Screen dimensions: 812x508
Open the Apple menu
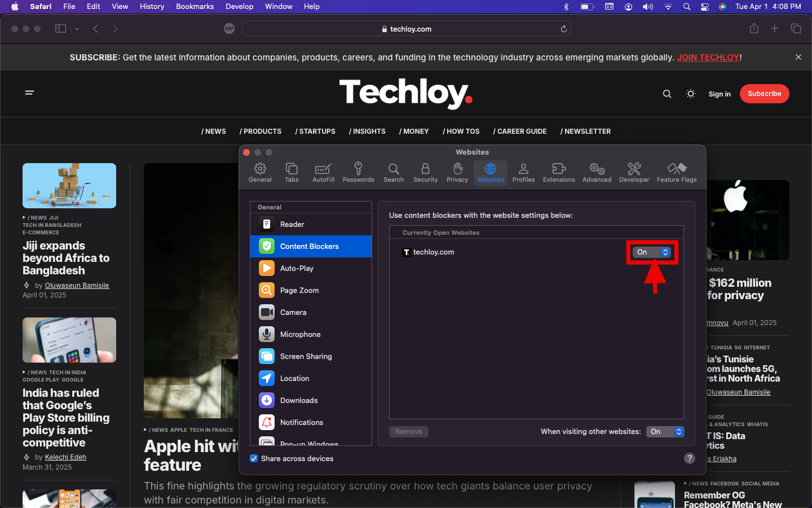click(x=15, y=7)
